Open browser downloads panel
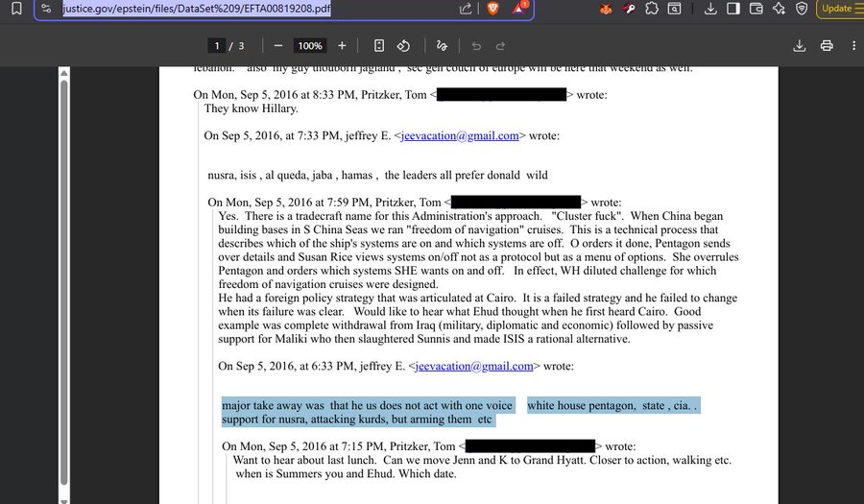Screen dimensions: 864x504 710,9
